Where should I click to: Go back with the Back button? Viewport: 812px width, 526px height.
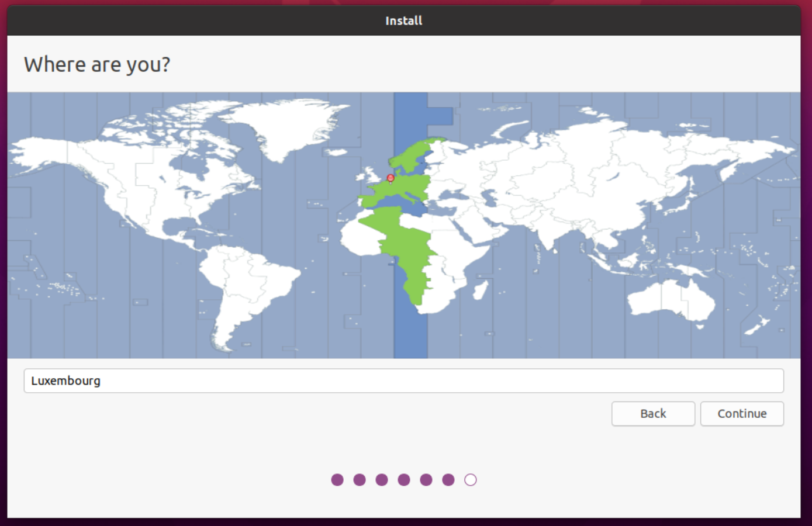point(653,414)
